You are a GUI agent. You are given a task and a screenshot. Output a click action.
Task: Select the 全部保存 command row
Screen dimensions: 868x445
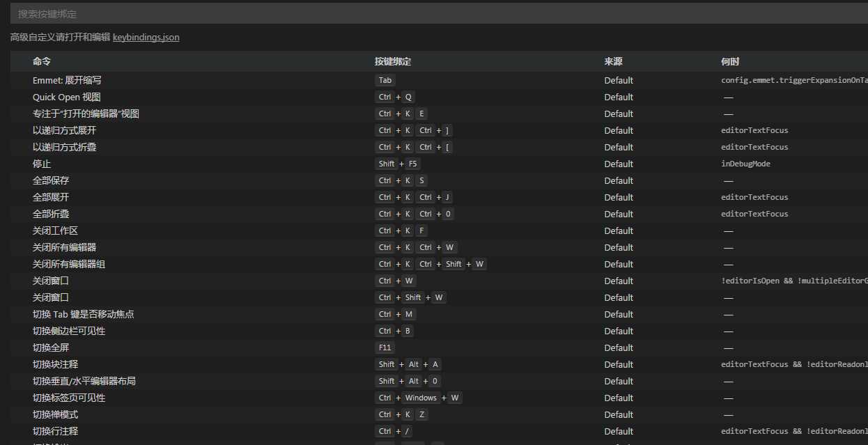51,180
